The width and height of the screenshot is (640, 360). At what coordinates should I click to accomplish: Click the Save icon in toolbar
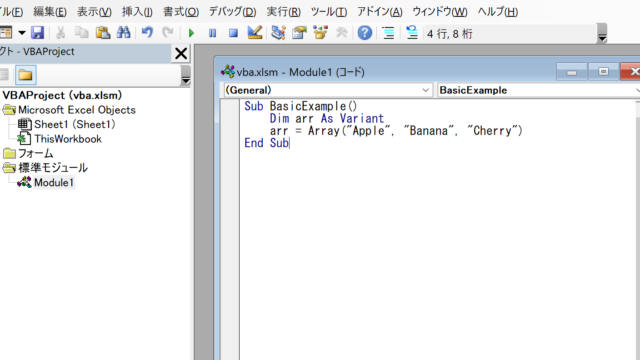tap(38, 33)
